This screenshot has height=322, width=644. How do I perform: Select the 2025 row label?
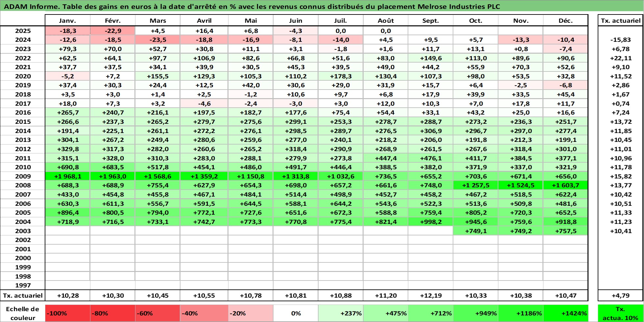click(x=23, y=31)
